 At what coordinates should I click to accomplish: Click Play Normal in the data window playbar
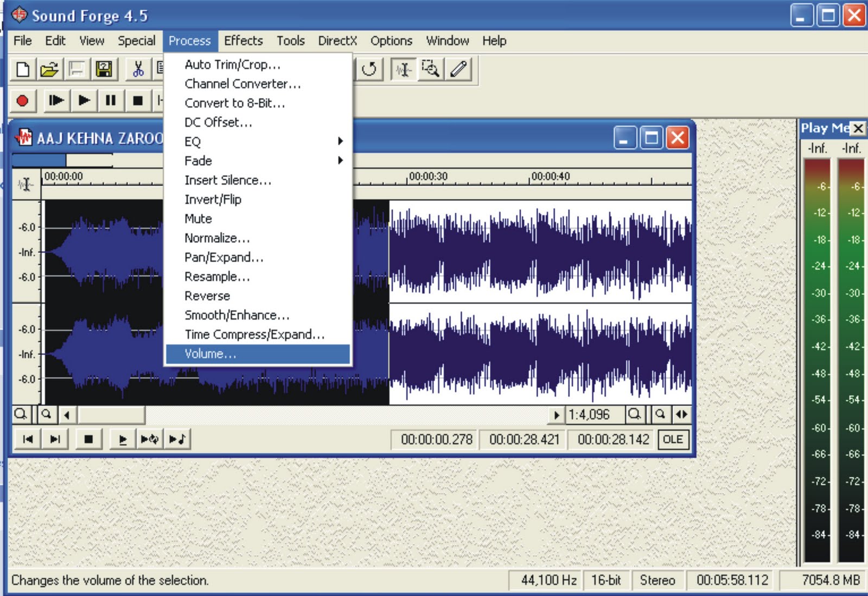tap(123, 439)
